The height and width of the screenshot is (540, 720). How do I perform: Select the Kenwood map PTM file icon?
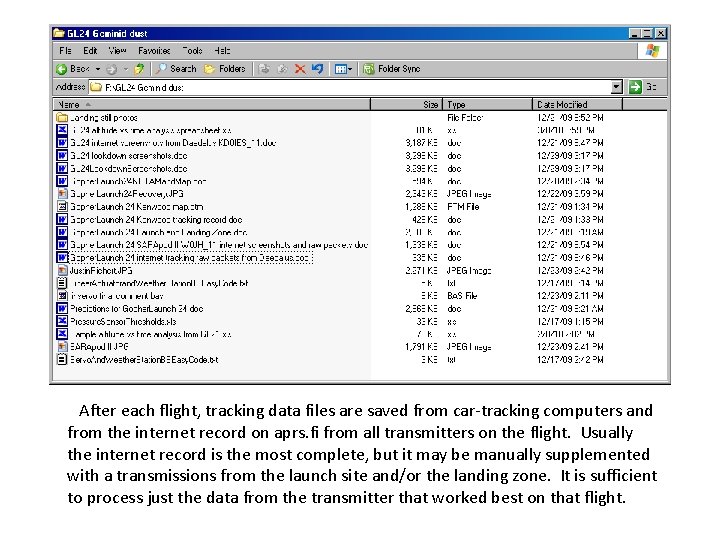[x=62, y=207]
